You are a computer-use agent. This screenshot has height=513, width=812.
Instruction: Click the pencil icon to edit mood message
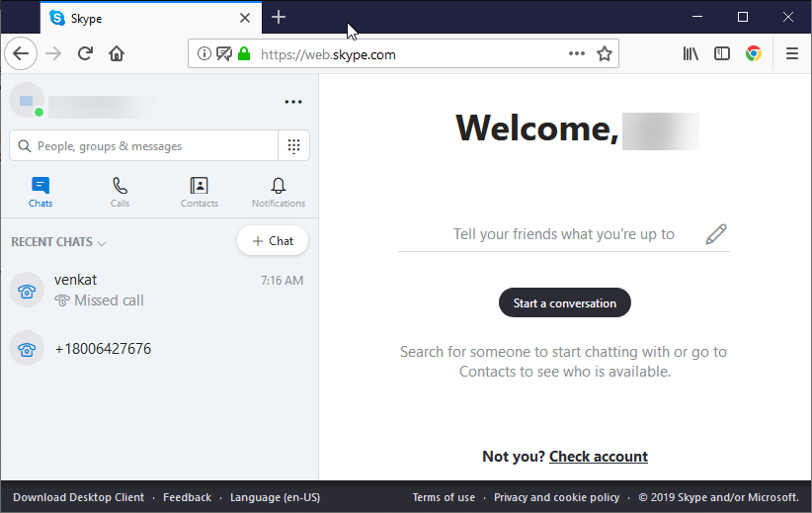click(x=716, y=234)
